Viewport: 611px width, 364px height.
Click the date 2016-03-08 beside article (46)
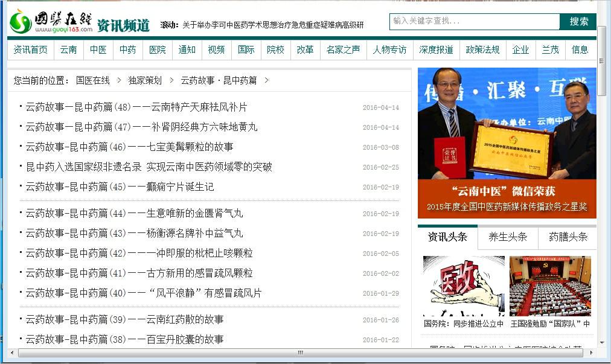(x=381, y=147)
